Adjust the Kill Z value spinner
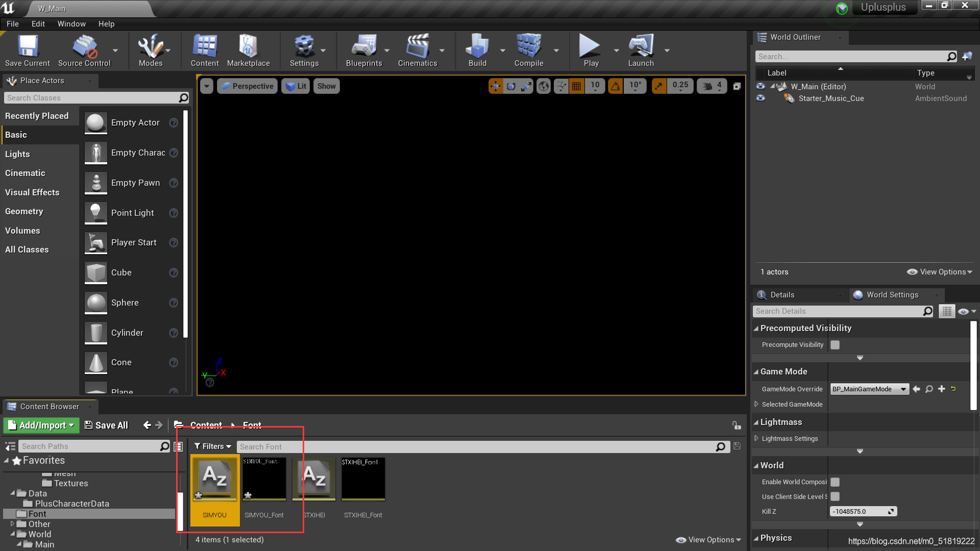 (x=891, y=512)
